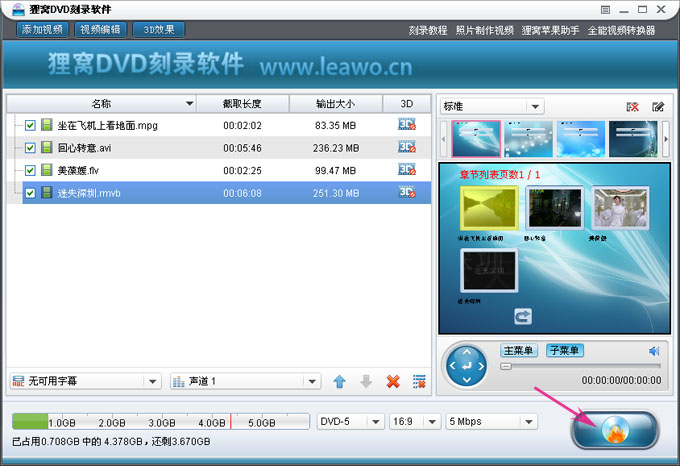Click the return arrow in menu preview
Screen dimensions: 680x466
[523, 316]
